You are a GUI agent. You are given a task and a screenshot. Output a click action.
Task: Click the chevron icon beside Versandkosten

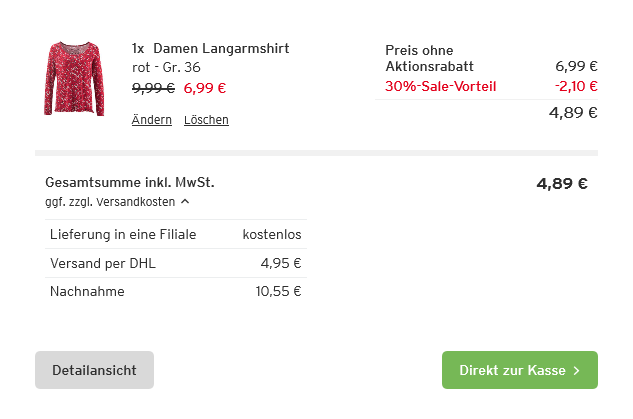pos(185,201)
